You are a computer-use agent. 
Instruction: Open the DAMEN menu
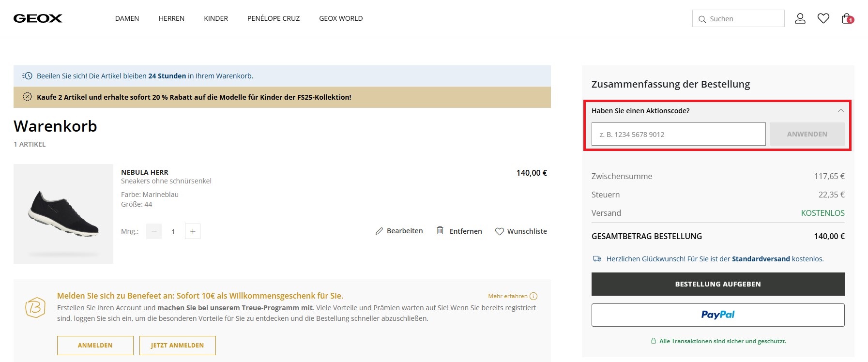[127, 18]
